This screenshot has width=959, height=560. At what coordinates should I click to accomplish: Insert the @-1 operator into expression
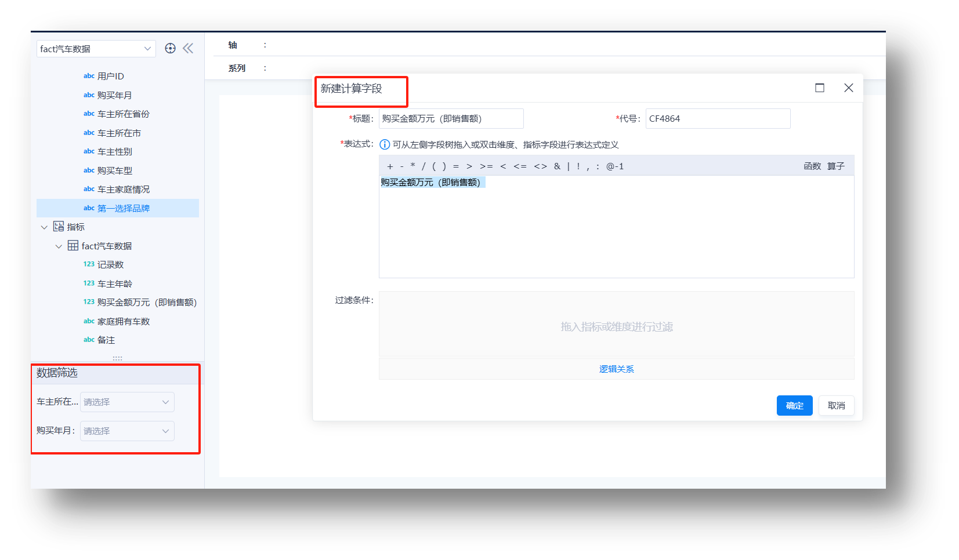pyautogui.click(x=614, y=166)
